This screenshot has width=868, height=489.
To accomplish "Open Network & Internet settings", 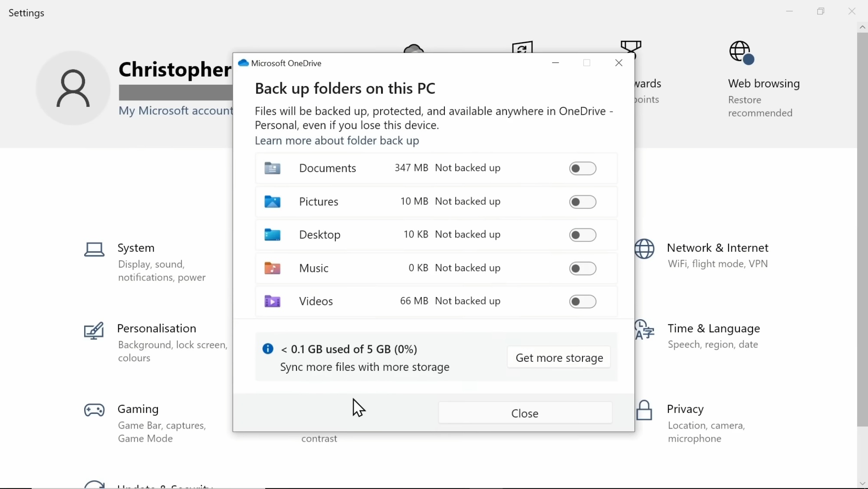I will [x=717, y=248].
